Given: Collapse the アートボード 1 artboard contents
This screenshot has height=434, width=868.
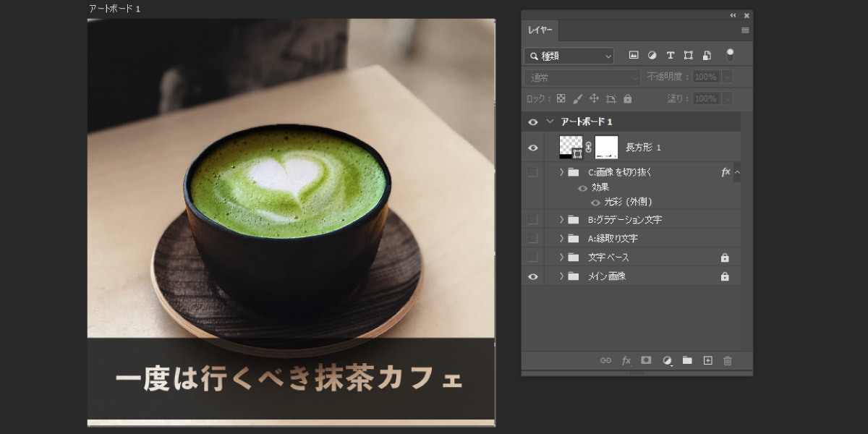Looking at the screenshot, I should click(550, 122).
